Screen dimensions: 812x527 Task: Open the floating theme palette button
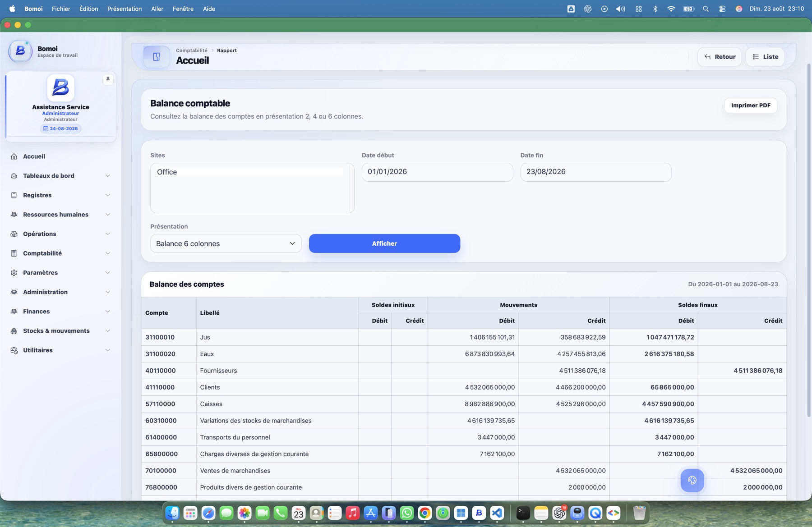(x=692, y=480)
